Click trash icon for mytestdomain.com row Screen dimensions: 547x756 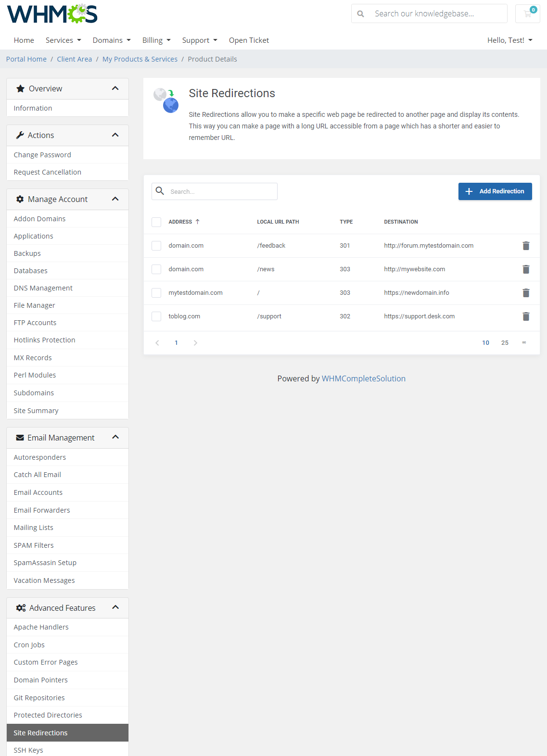tap(526, 293)
